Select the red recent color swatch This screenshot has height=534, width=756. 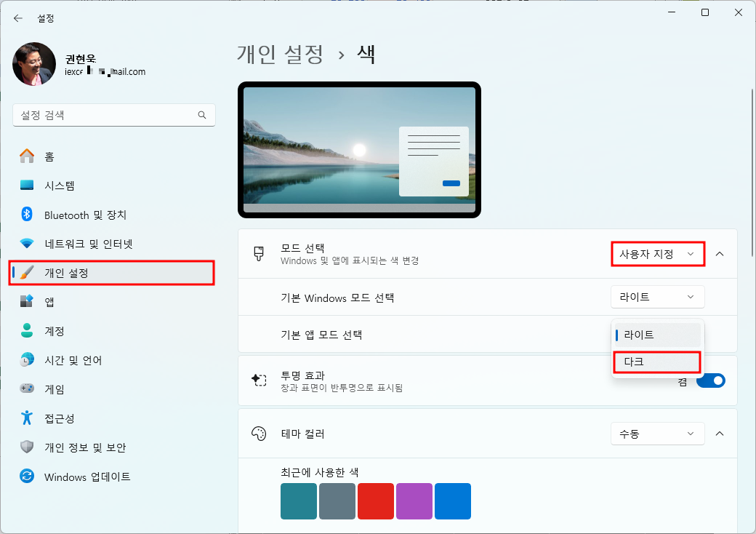click(375, 501)
